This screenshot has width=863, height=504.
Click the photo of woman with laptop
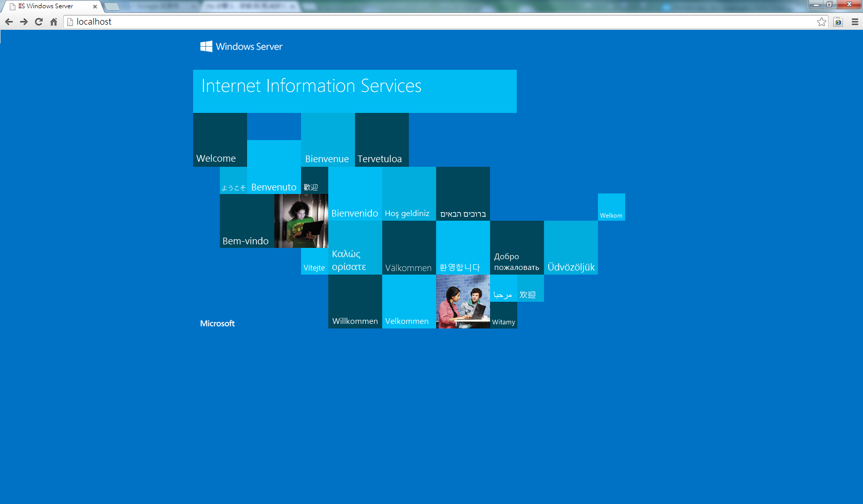(x=301, y=221)
